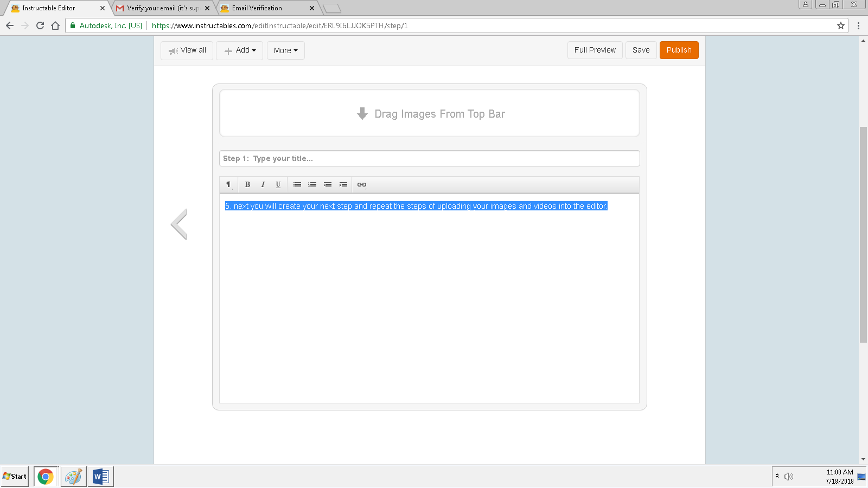Click the page vertical scrollbar thumb

[863, 234]
